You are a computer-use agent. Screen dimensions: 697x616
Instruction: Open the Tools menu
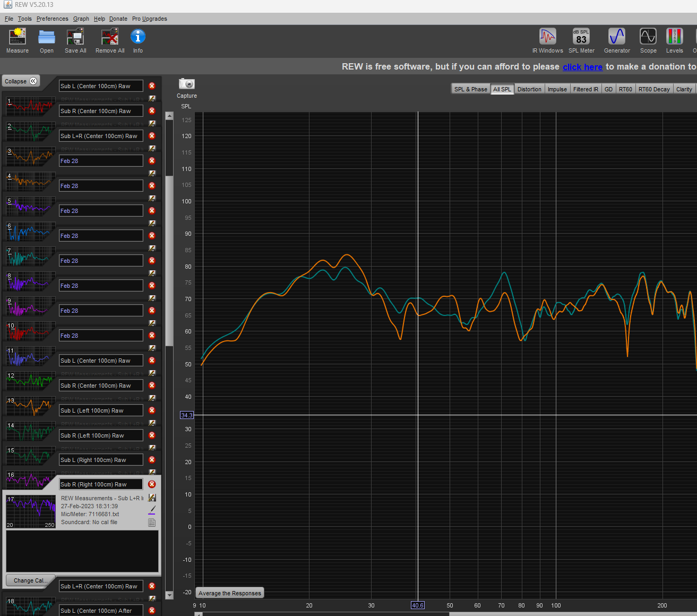point(24,19)
